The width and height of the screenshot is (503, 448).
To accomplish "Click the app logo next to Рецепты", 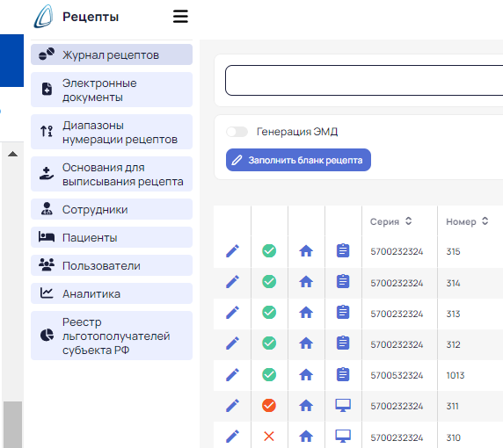I will [44, 16].
